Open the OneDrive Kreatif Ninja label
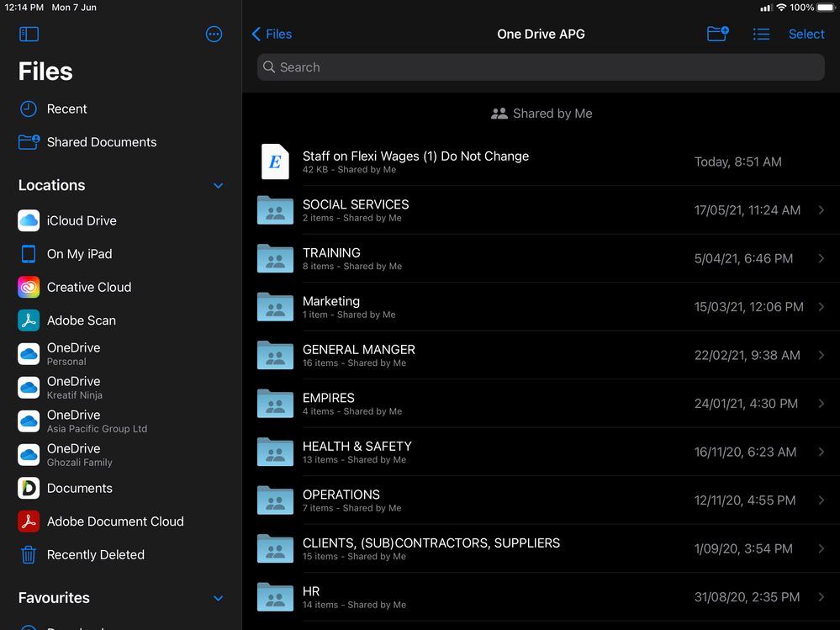 pos(75,388)
